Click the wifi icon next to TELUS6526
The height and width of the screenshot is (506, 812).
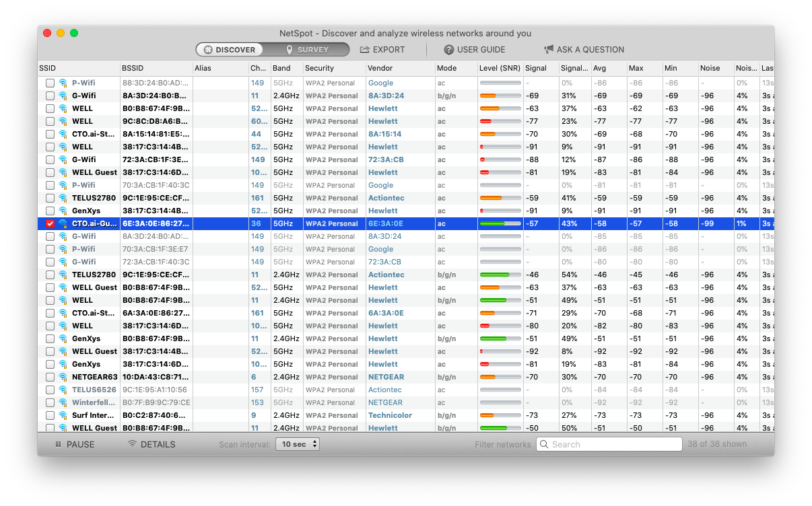click(63, 390)
